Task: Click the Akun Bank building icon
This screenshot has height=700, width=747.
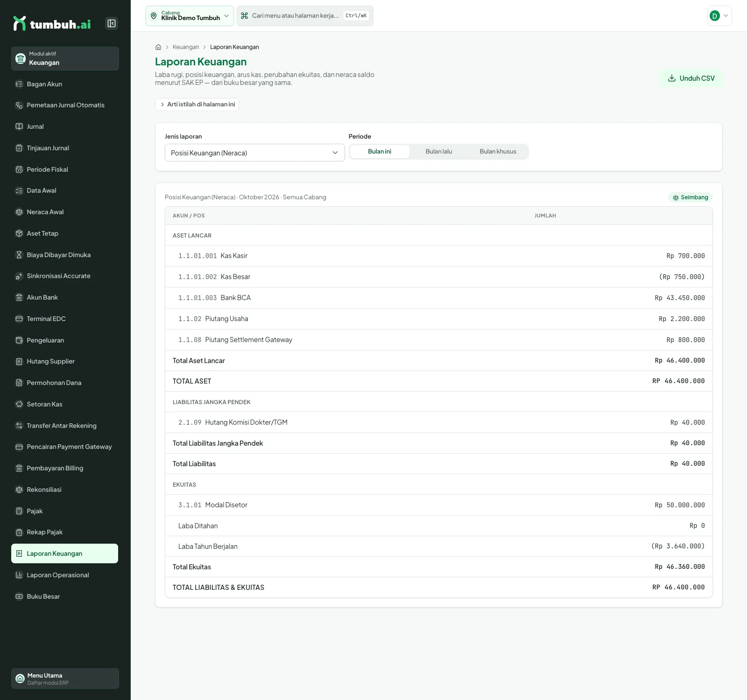Action: [19, 297]
